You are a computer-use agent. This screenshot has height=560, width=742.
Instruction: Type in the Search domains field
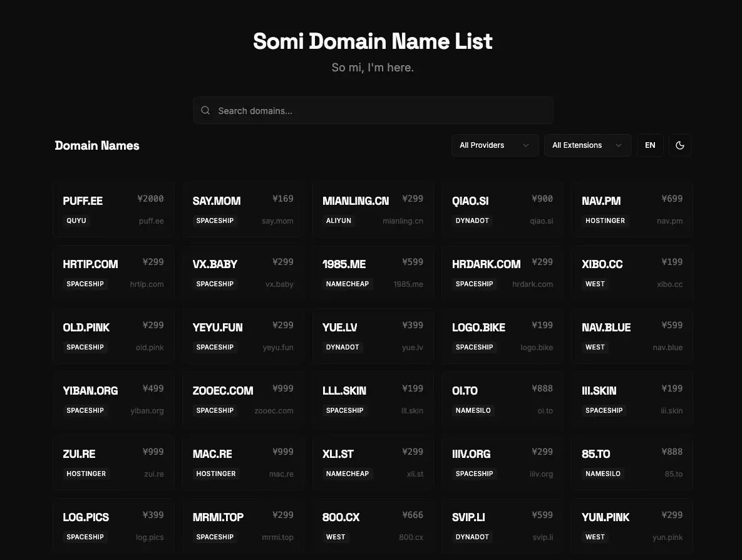click(x=382, y=111)
